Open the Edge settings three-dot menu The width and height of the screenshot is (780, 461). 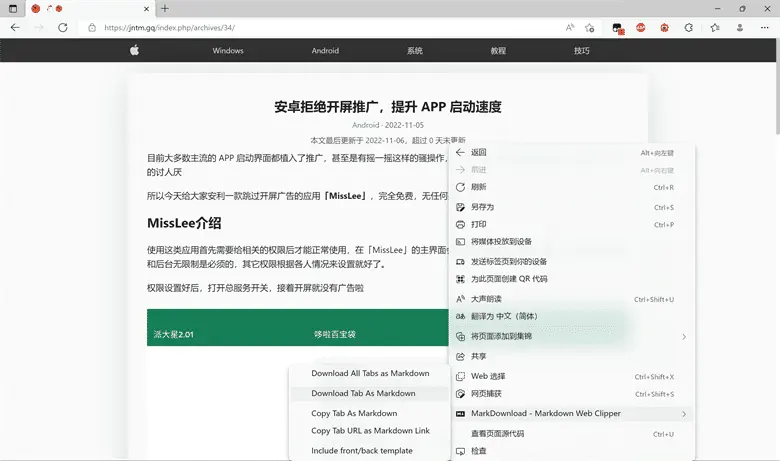click(764, 28)
